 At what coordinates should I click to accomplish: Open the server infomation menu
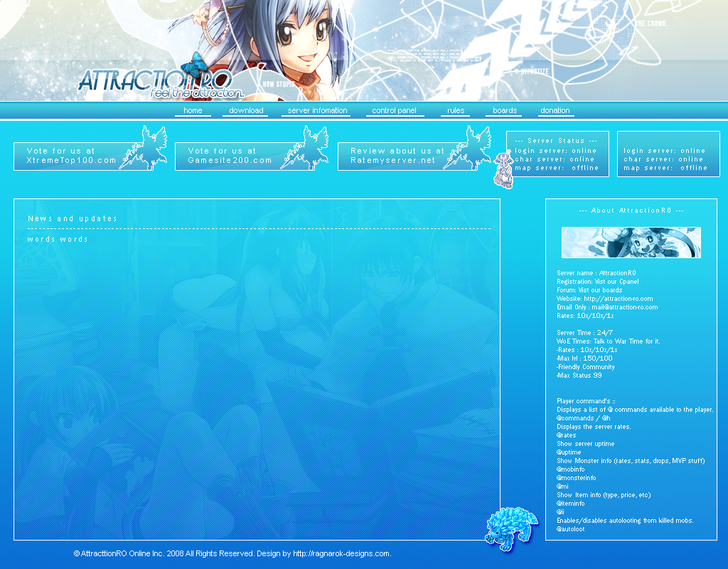point(317,111)
